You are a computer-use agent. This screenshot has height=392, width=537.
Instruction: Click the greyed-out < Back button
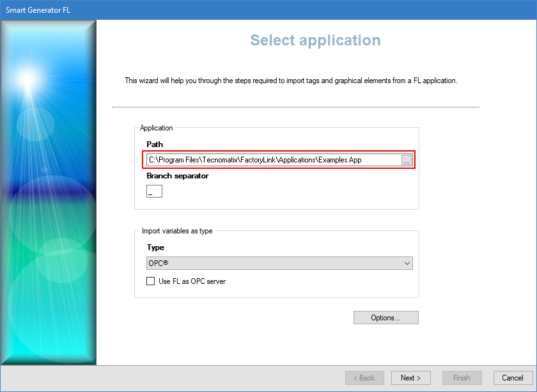pos(364,378)
